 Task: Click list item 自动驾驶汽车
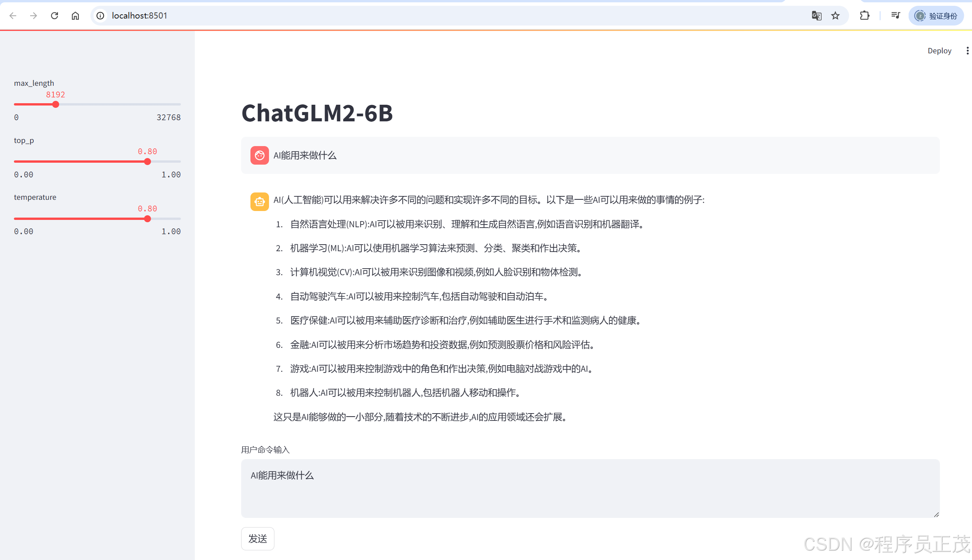click(x=419, y=296)
